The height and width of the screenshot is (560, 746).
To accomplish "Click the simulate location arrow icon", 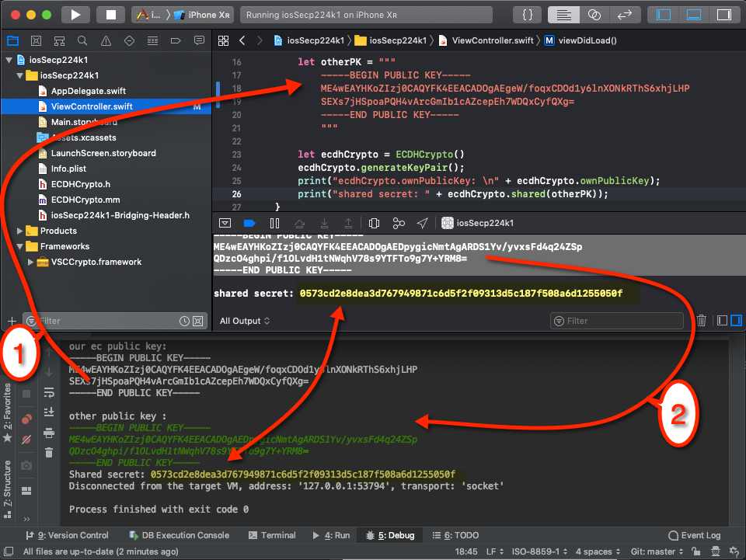I will click(423, 223).
